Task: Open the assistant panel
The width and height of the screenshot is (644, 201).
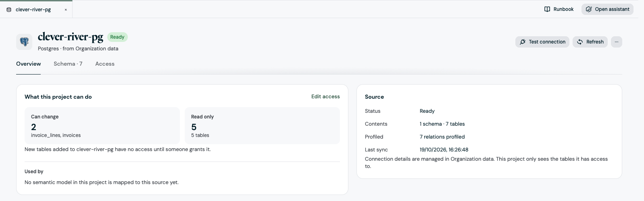Action: [x=607, y=9]
